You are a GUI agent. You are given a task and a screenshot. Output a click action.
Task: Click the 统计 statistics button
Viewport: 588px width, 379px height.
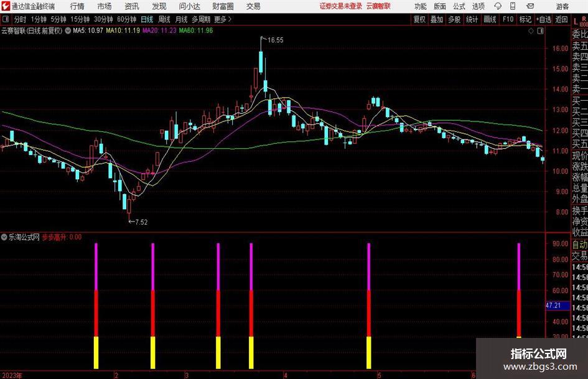click(x=472, y=19)
